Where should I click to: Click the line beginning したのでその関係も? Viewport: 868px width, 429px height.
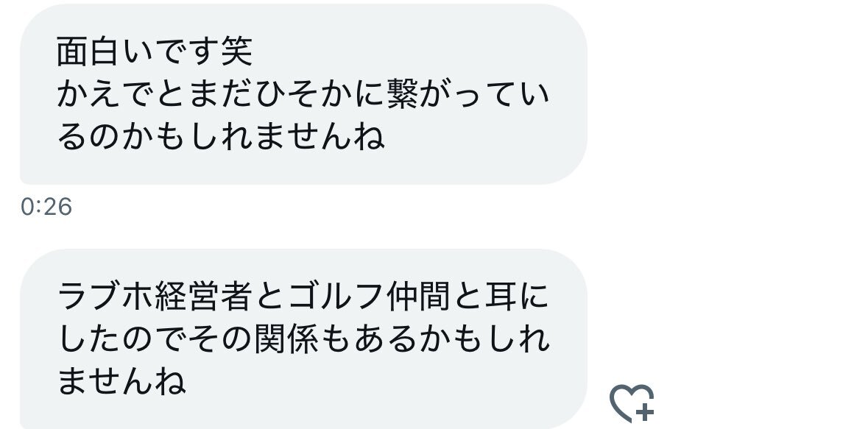(x=303, y=338)
